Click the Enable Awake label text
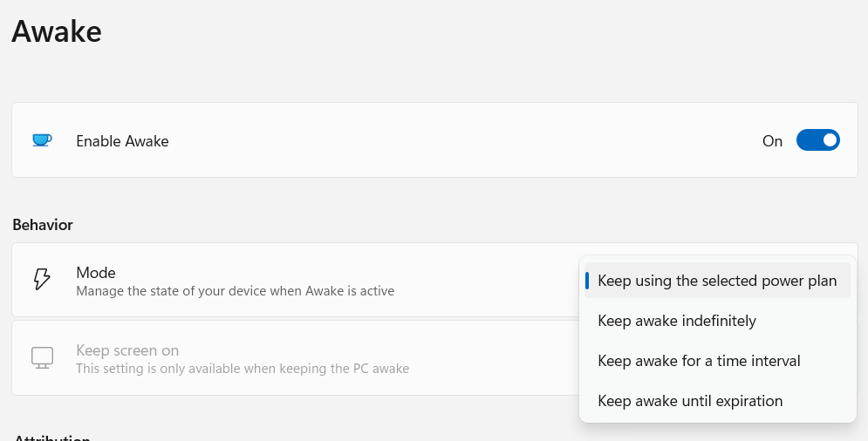Screen dimensions: 868x441 pos(122,141)
